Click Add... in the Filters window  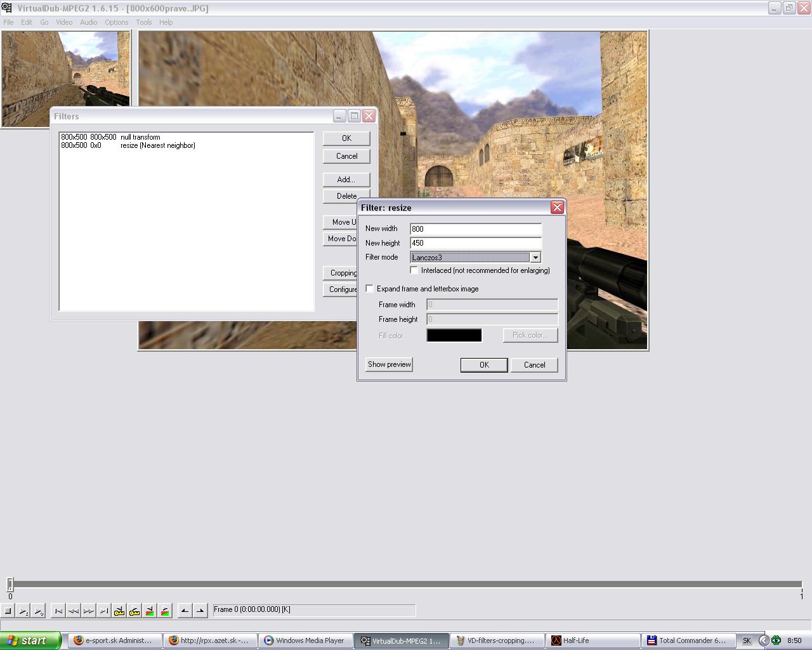pyautogui.click(x=346, y=180)
